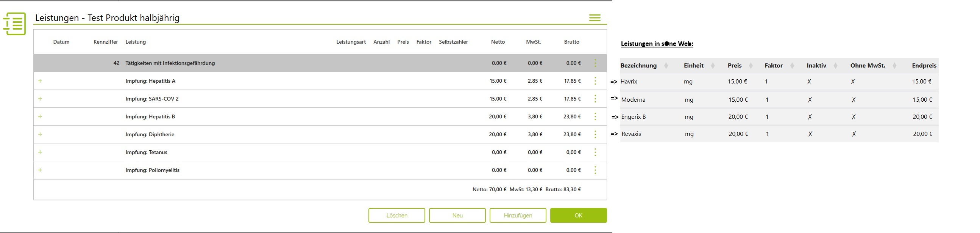980x233 pixels.
Task: Click the Moderna row name
Action: (x=633, y=99)
